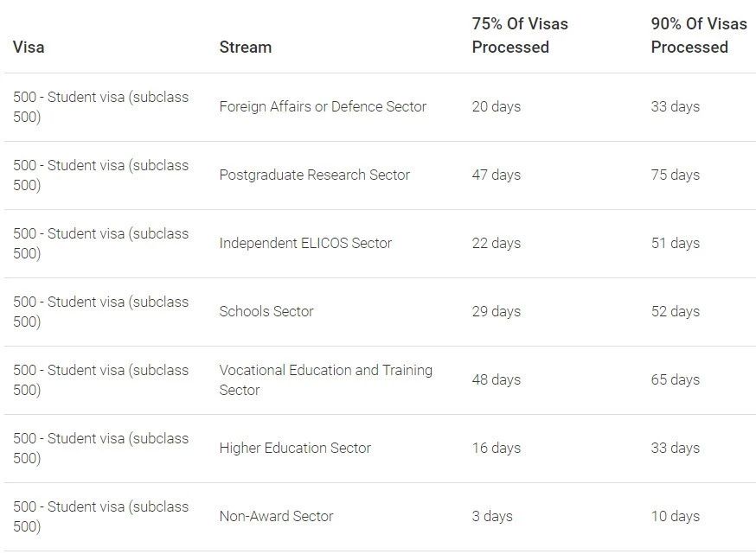Click the Visa column header
Viewport: 756px width, 554px height.
point(29,48)
